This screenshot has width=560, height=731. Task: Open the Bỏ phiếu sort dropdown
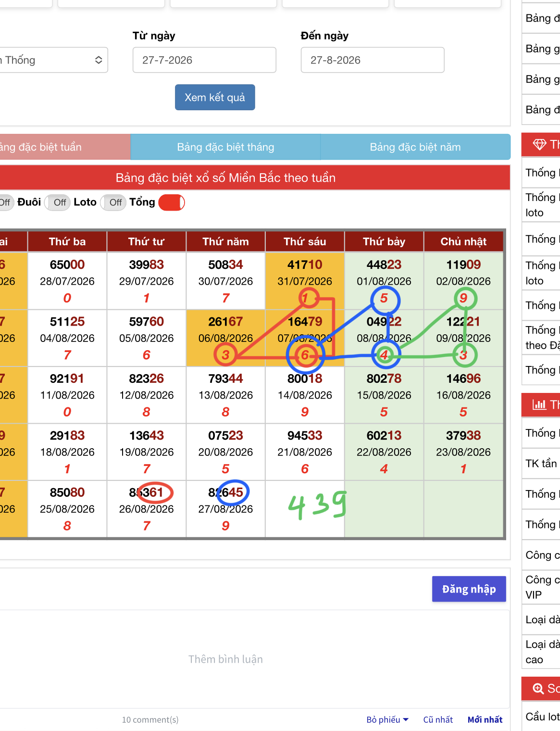387,720
